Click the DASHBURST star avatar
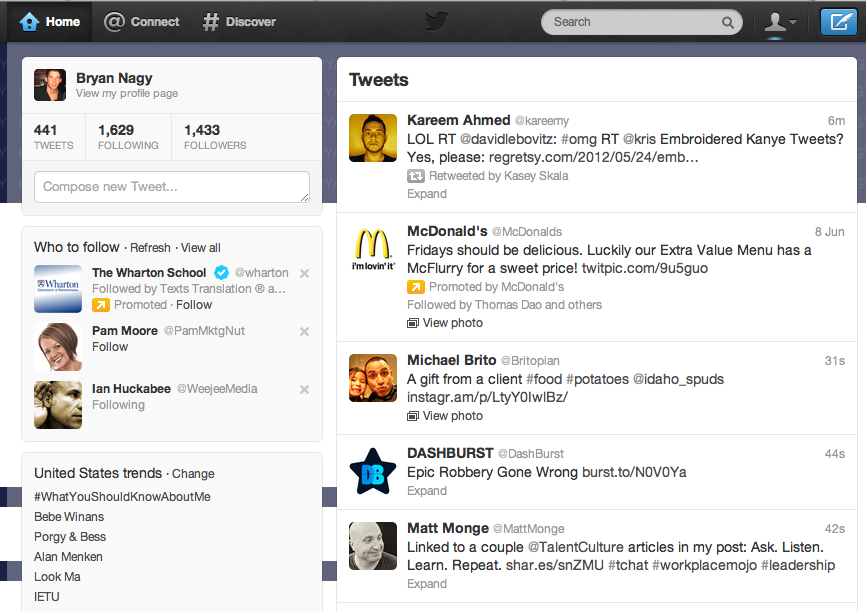The image size is (866, 612). tap(373, 471)
